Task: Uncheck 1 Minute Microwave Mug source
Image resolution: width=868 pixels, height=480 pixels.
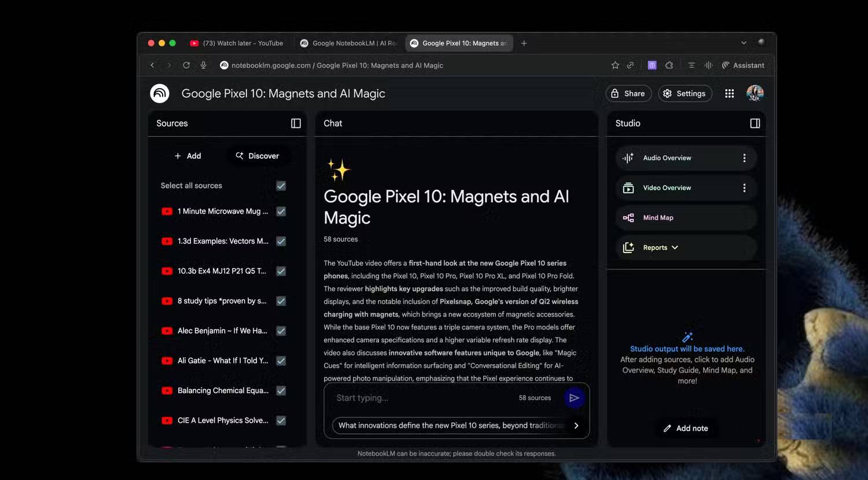Action: click(281, 211)
